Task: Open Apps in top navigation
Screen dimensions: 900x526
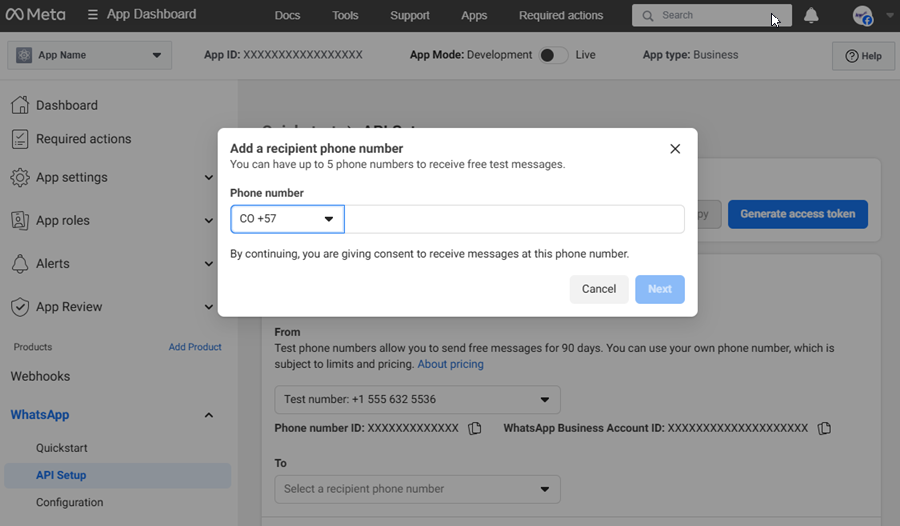Action: (474, 16)
